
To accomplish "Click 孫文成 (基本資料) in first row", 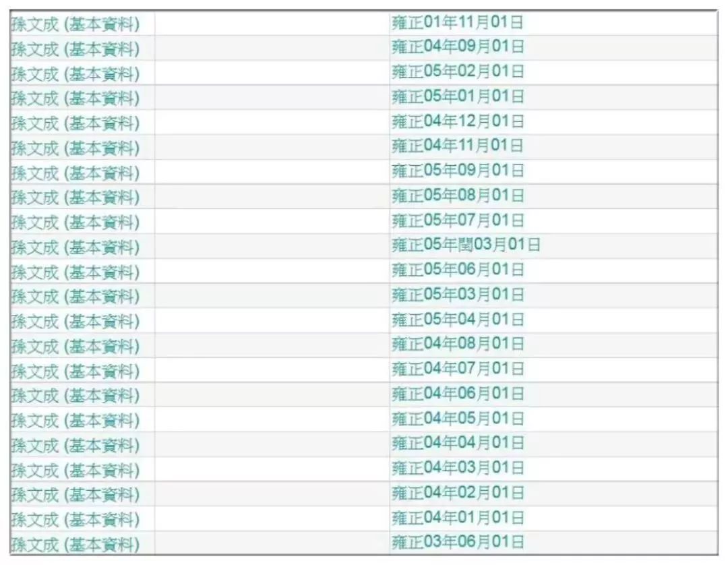I will coord(75,25).
